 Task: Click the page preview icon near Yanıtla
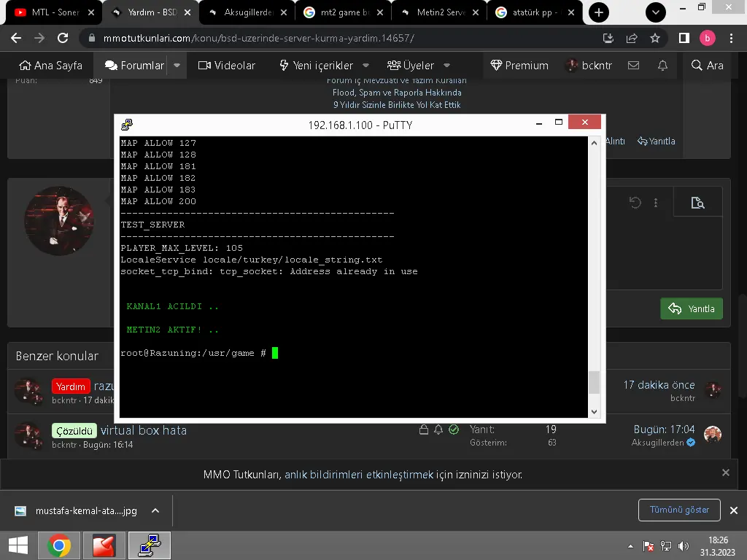(x=697, y=202)
